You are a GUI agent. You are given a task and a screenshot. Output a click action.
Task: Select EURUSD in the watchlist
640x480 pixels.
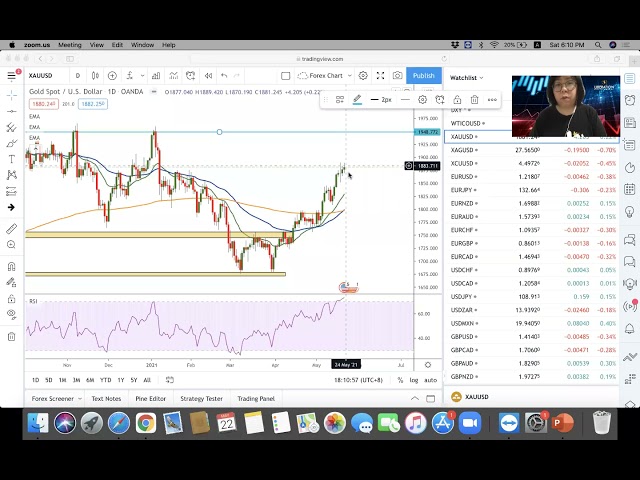pos(463,176)
